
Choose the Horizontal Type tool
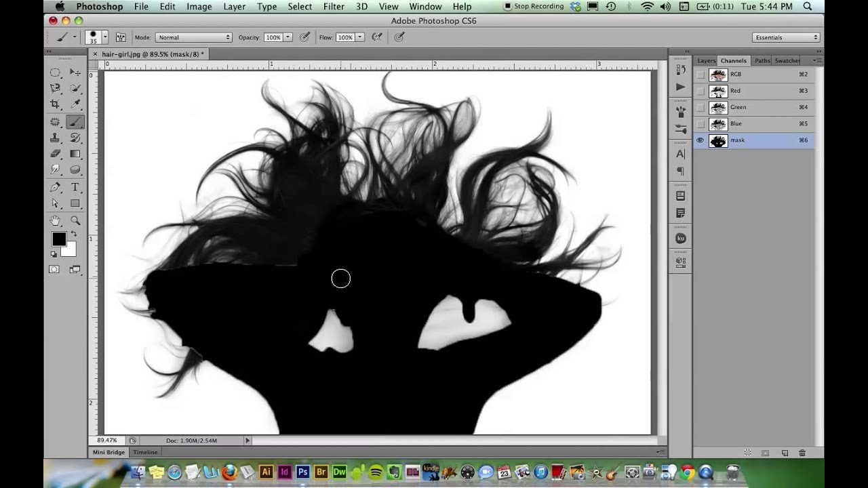coord(76,188)
